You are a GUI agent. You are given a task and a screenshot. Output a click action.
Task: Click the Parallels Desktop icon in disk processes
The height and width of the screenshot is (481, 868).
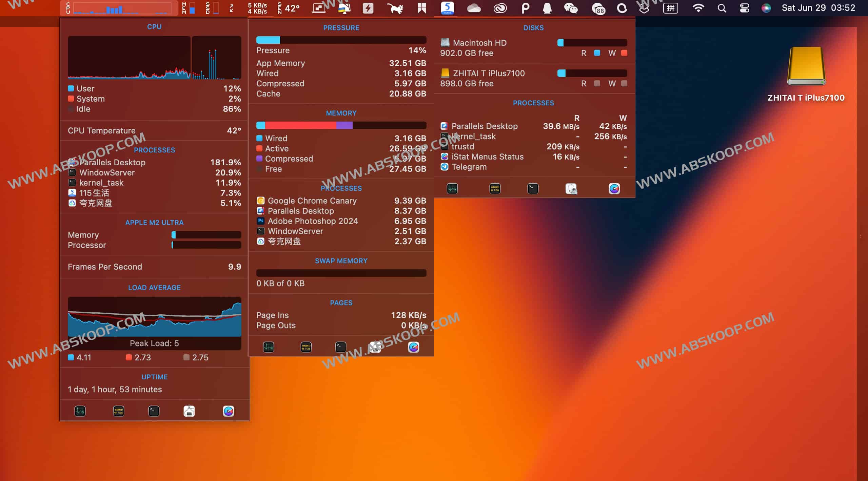(x=445, y=126)
